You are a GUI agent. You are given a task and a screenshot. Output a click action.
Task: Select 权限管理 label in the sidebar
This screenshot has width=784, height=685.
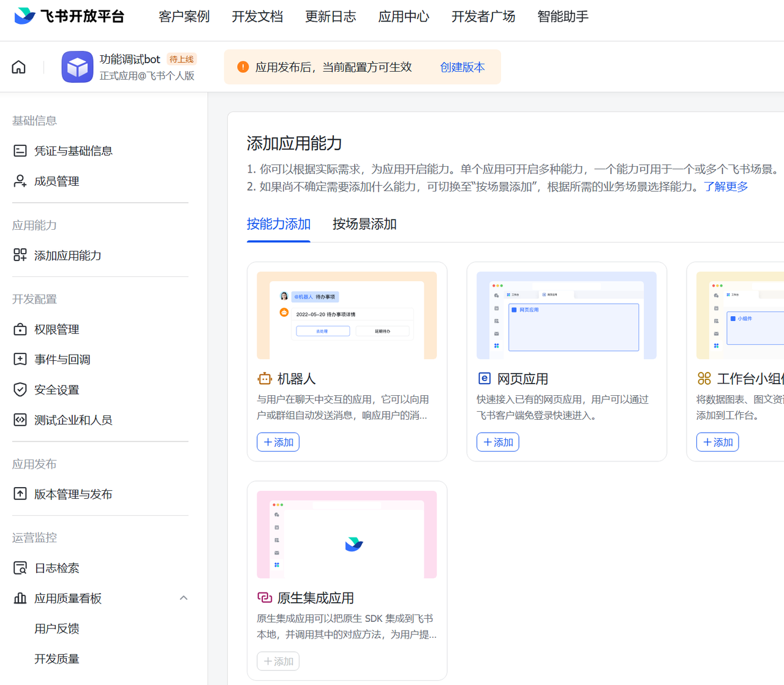57,330
